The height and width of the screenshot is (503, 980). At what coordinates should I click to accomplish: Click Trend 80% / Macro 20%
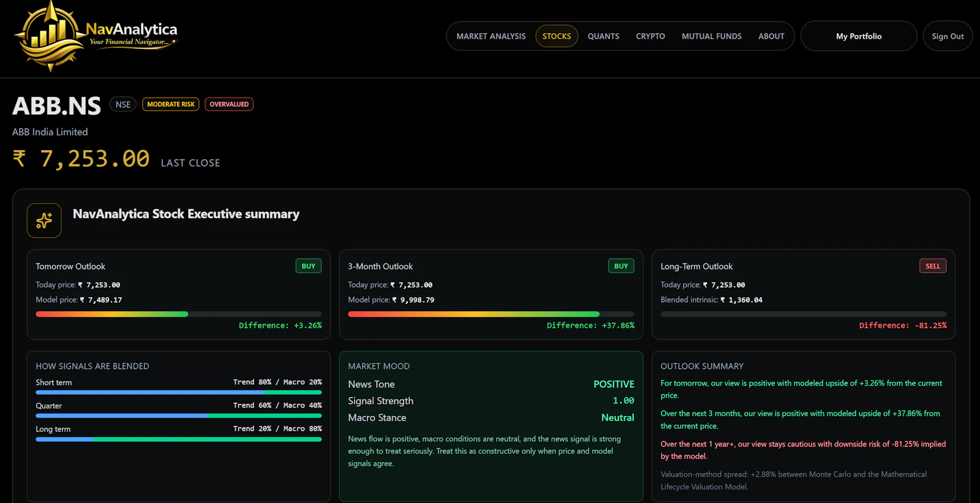pos(277,382)
